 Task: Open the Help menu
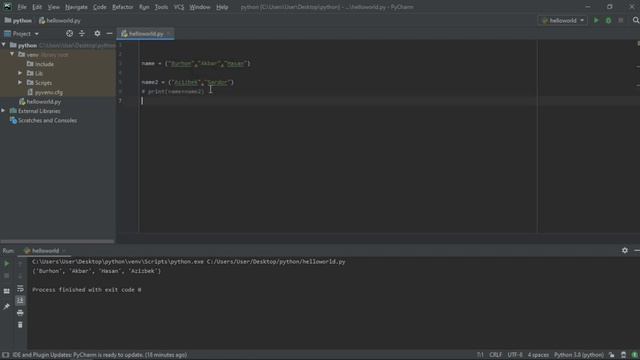click(222, 7)
